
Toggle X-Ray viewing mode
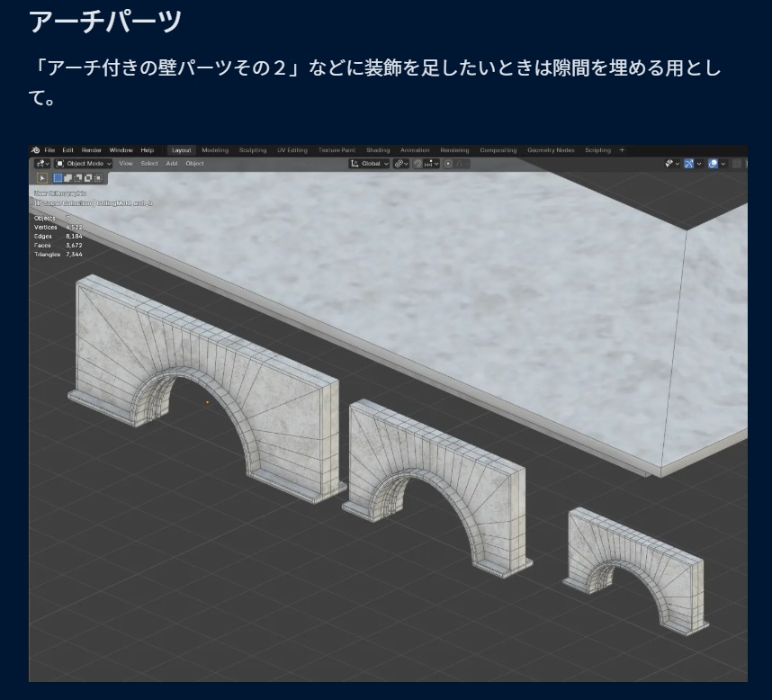737,164
